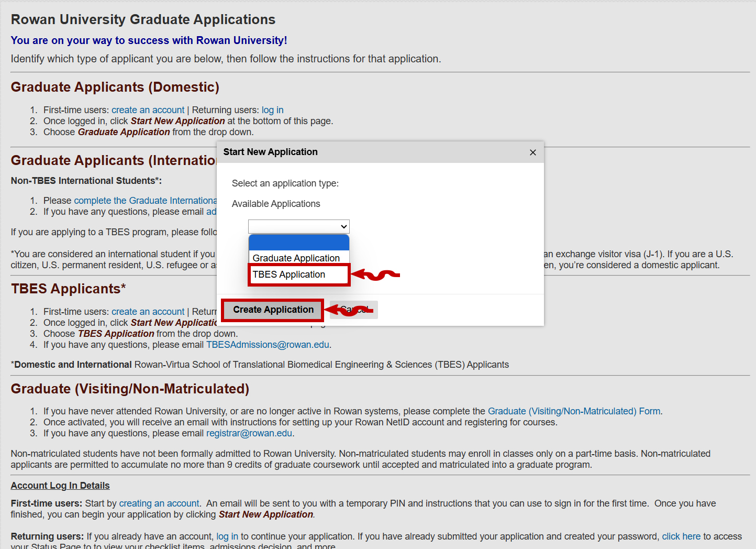Open log in link under Domestic applicants
Image resolution: width=756 pixels, height=549 pixels.
(273, 110)
